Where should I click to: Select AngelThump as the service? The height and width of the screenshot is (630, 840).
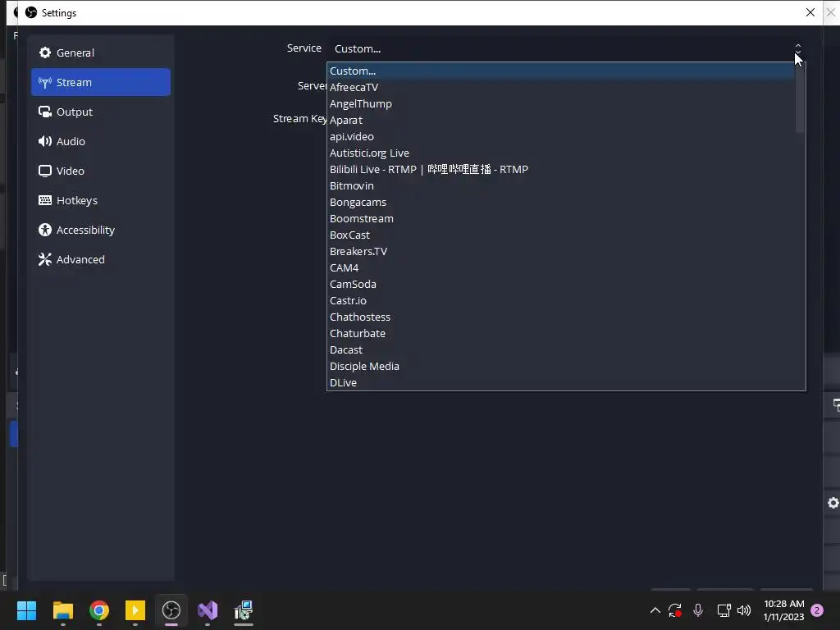[561, 104]
